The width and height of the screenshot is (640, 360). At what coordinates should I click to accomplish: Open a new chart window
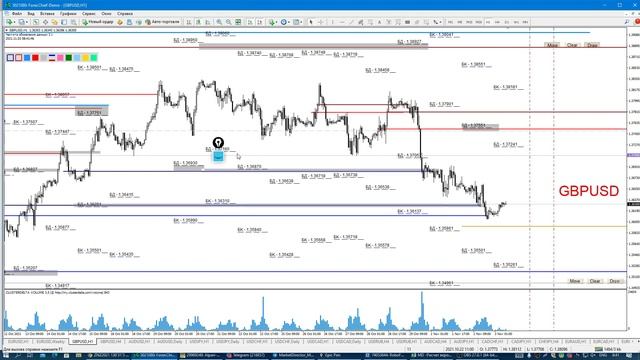(10, 22)
